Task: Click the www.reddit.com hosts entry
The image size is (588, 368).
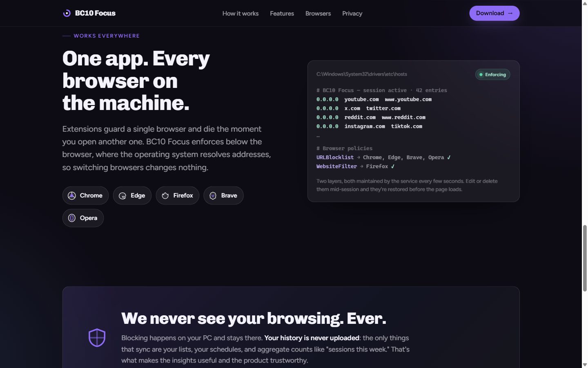Action: (x=403, y=117)
